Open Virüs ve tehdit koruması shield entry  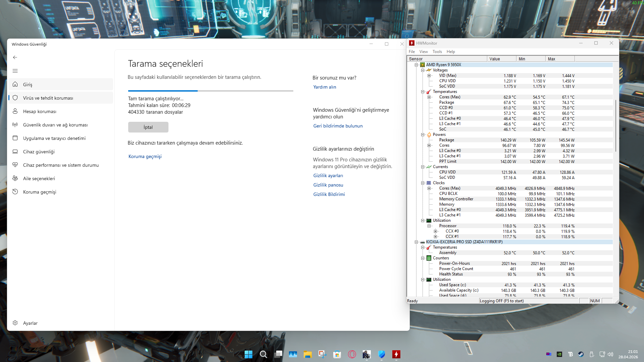(x=61, y=98)
